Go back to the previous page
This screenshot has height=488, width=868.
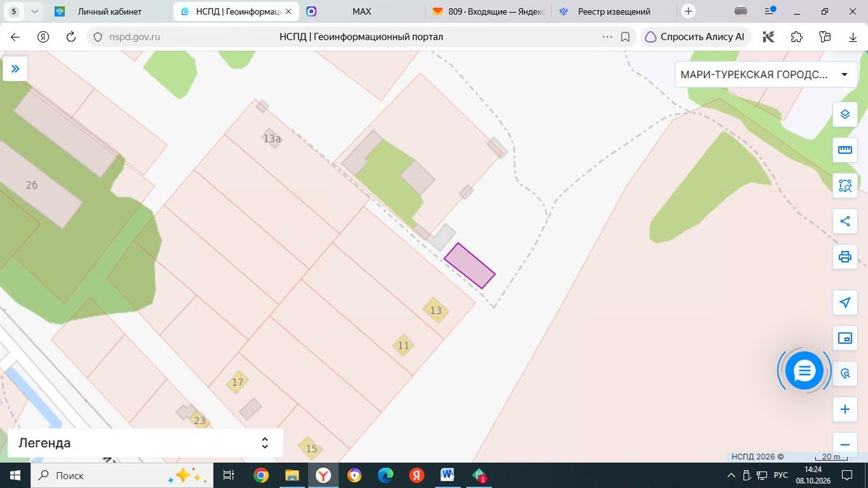pos(15,37)
